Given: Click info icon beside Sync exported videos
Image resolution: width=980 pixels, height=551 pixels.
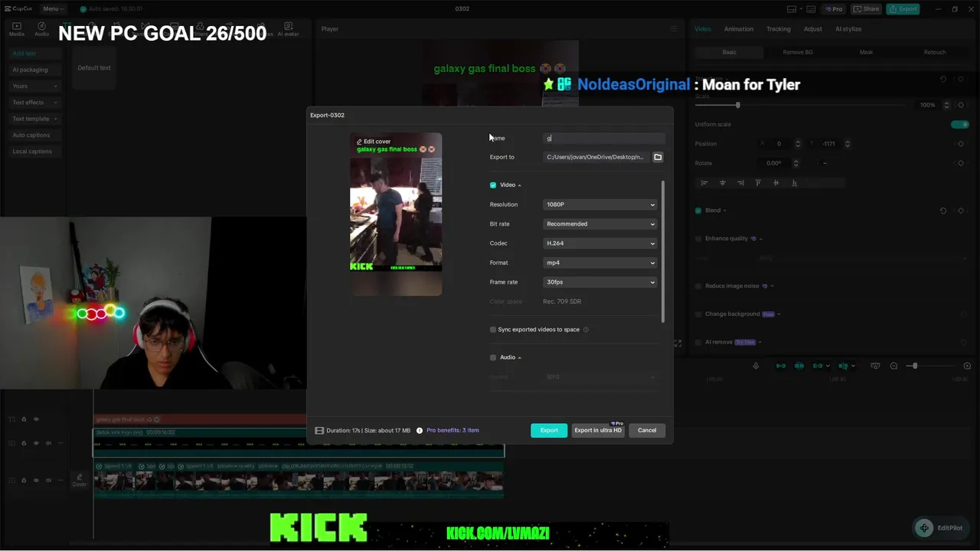Looking at the screenshot, I should (586, 330).
